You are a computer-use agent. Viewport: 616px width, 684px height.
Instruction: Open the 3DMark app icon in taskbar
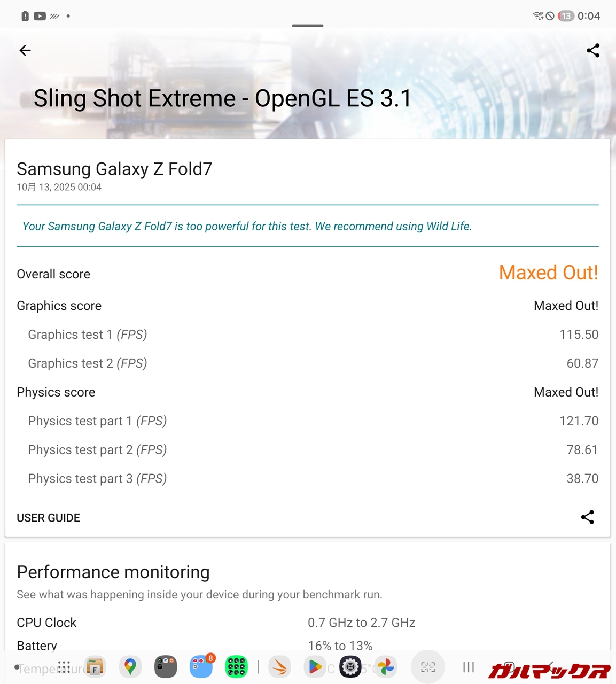tap(279, 667)
